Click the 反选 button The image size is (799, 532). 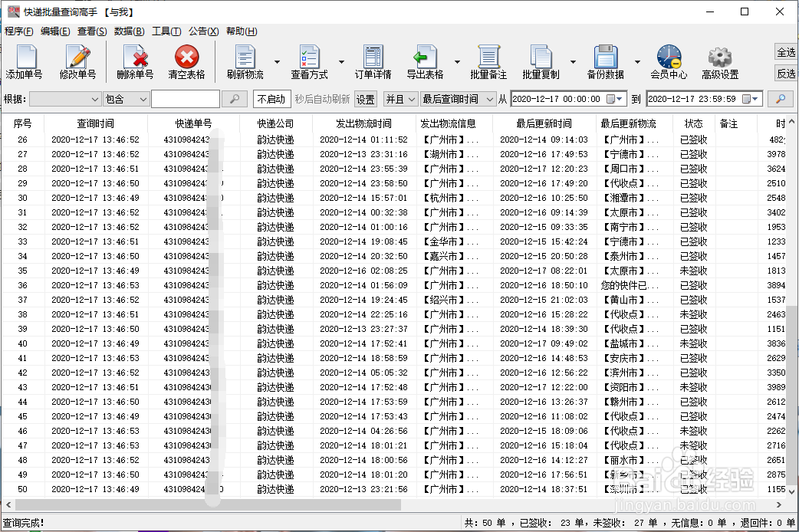pyautogui.click(x=786, y=74)
